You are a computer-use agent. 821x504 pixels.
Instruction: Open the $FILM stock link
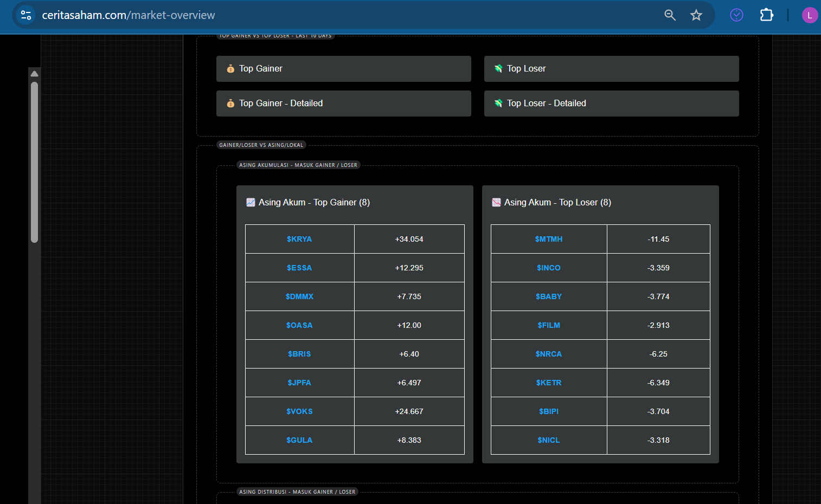[x=549, y=325]
